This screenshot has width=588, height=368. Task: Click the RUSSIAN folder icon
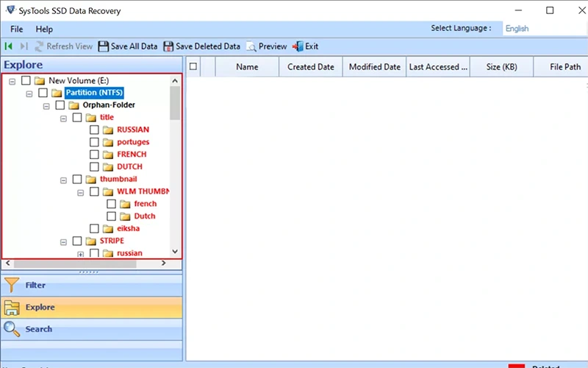click(108, 130)
